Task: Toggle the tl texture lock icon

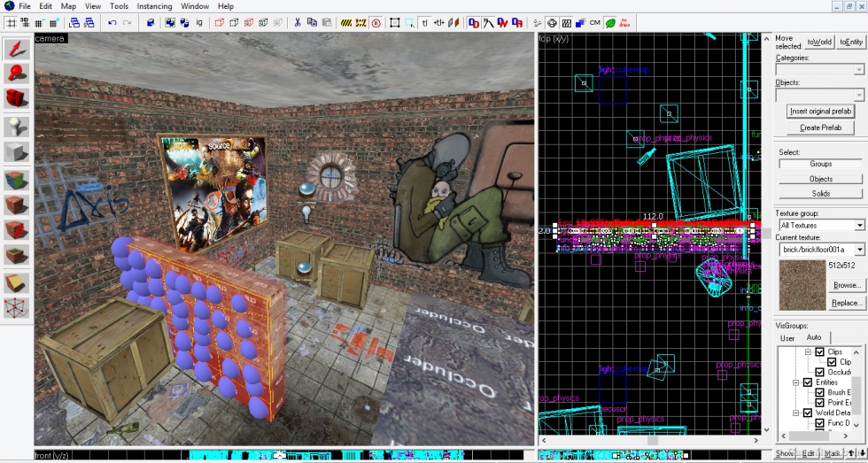Action: (x=424, y=23)
